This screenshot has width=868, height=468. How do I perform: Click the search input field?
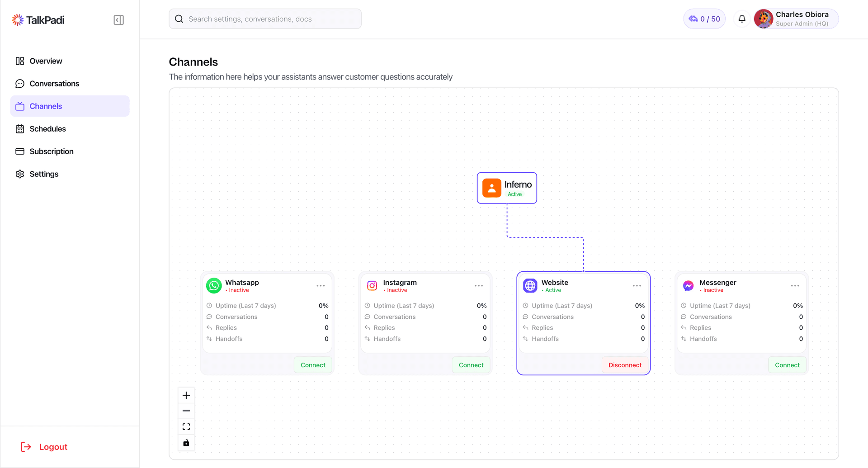click(265, 19)
